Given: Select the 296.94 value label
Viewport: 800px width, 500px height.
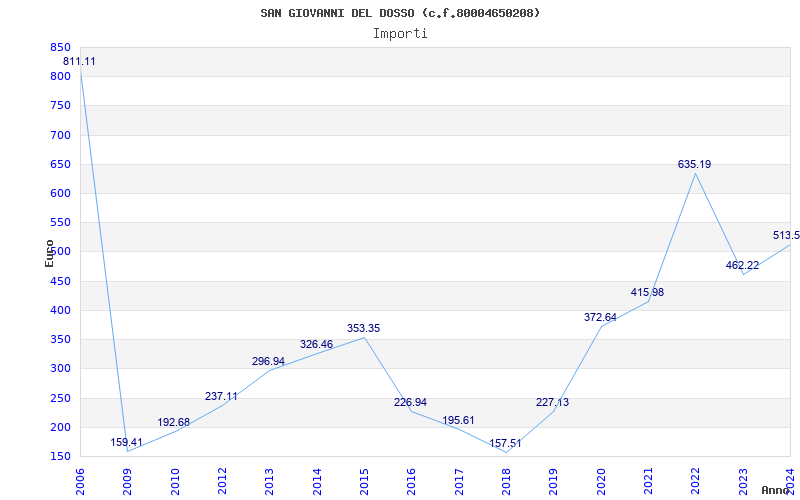Looking at the screenshot, I should [x=268, y=362].
